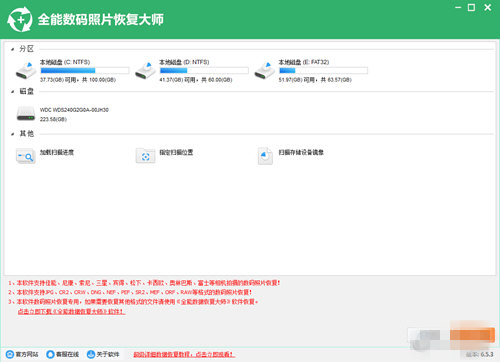This screenshot has width=500, height=362.
Task: Select the local disk D: NTFS drive icon
Action: (145, 70)
